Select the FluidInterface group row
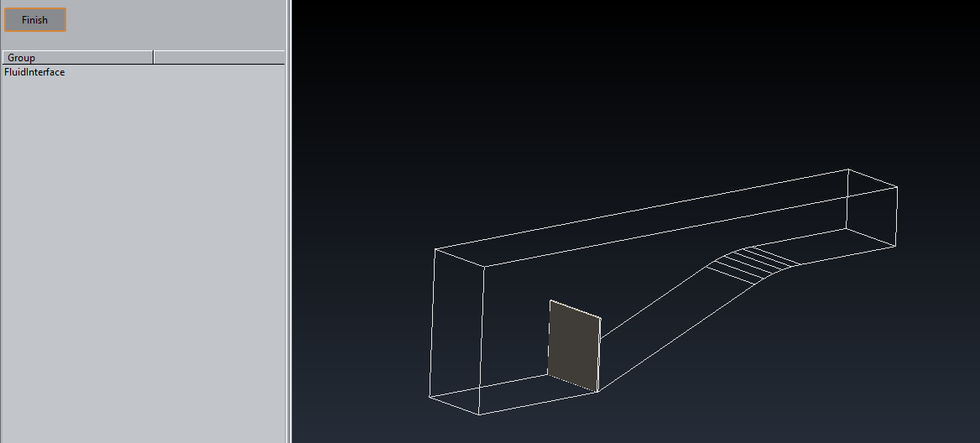Image resolution: width=980 pixels, height=443 pixels. (143, 72)
